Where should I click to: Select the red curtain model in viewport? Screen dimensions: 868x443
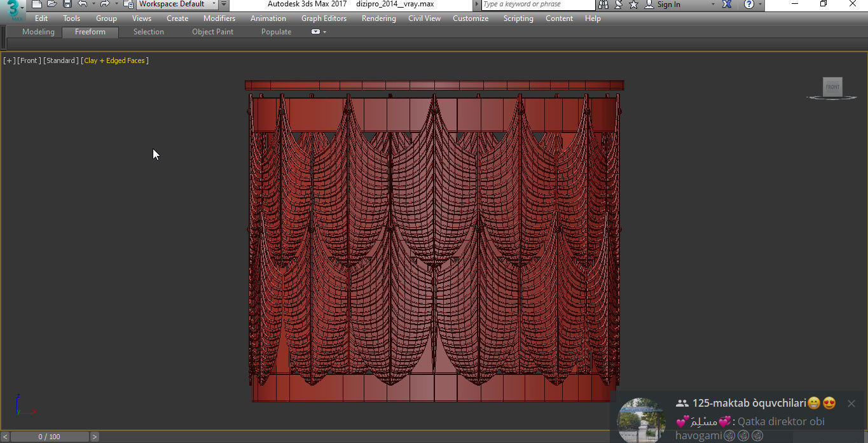(x=434, y=242)
